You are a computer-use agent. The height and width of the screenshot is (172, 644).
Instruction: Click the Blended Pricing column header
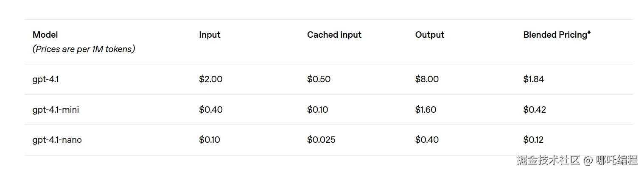557,35
